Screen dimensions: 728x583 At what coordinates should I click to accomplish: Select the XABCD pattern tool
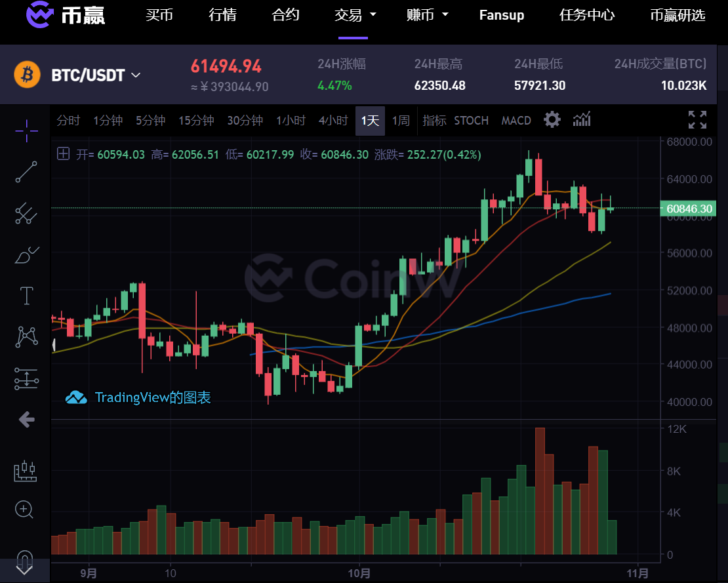coord(26,337)
